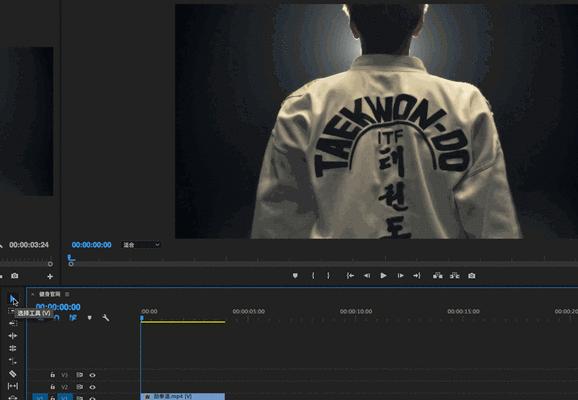Image resolution: width=578 pixels, height=400 pixels.
Task: Click the yellow render bar in timeline
Action: click(x=183, y=322)
